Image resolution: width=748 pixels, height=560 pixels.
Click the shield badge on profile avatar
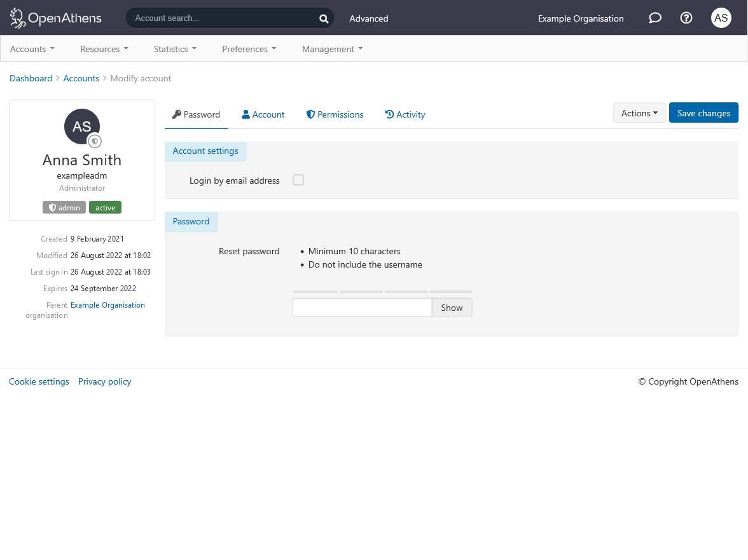point(94,141)
